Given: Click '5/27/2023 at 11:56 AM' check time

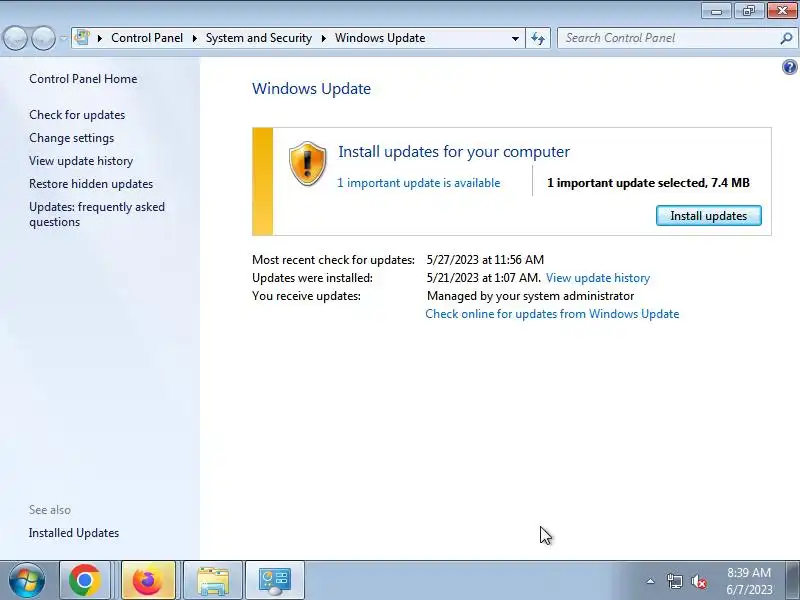Looking at the screenshot, I should pos(485,260).
